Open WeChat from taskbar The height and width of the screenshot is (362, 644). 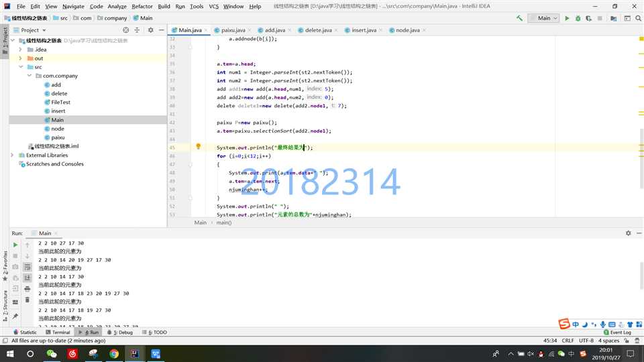[52, 354]
